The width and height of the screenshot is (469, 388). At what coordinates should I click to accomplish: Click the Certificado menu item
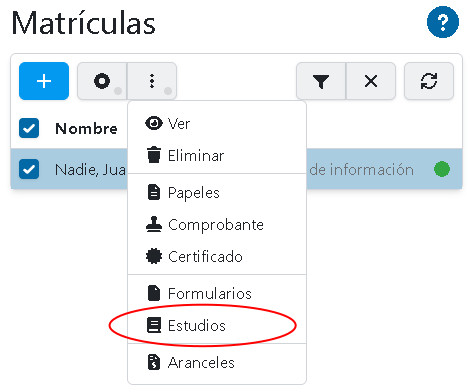coord(217,257)
